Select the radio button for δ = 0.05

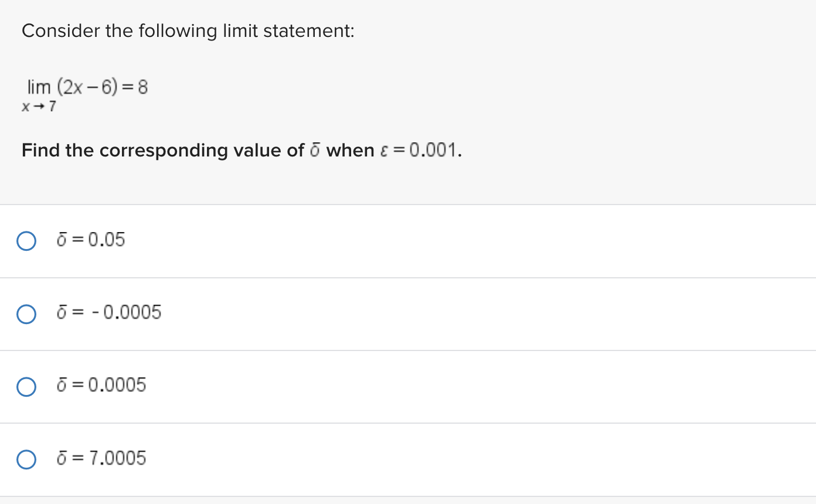26,240
